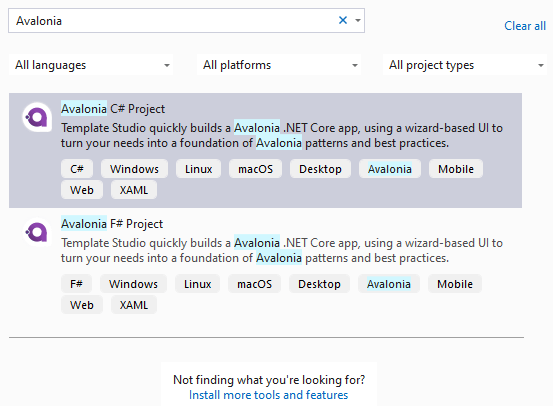Image resolution: width=553 pixels, height=406 pixels.
Task: Click the C# tag on first template
Action: [77, 169]
